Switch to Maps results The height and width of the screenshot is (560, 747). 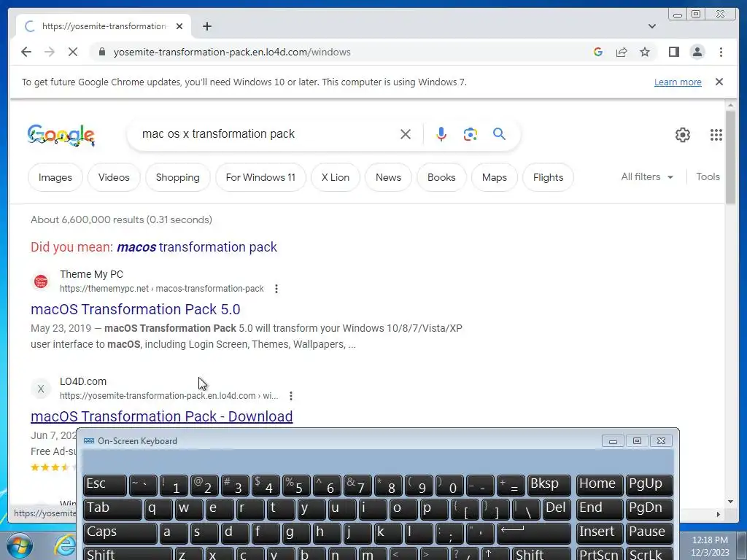(x=494, y=177)
